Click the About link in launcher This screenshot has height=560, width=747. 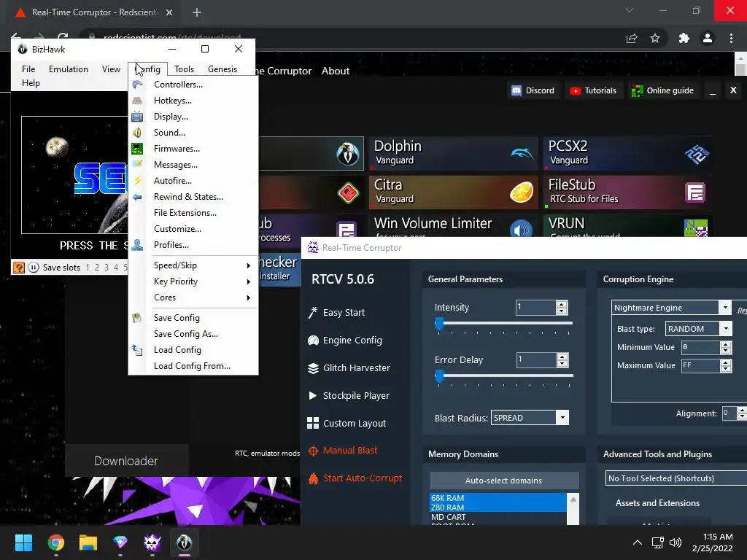pos(336,71)
